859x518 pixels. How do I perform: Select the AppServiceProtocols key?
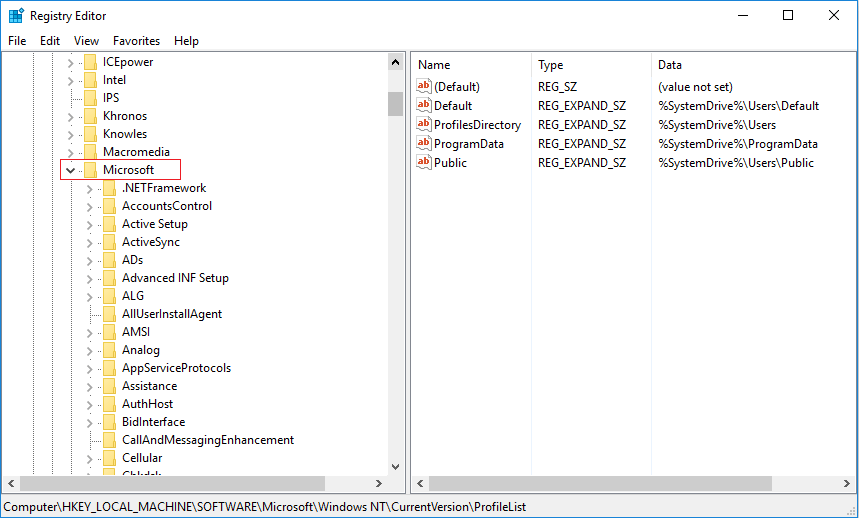(x=176, y=368)
